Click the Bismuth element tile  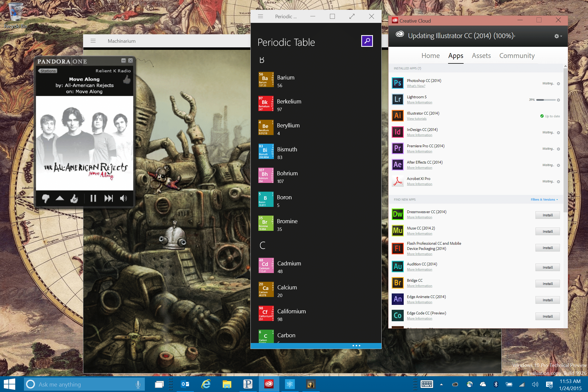coord(266,151)
